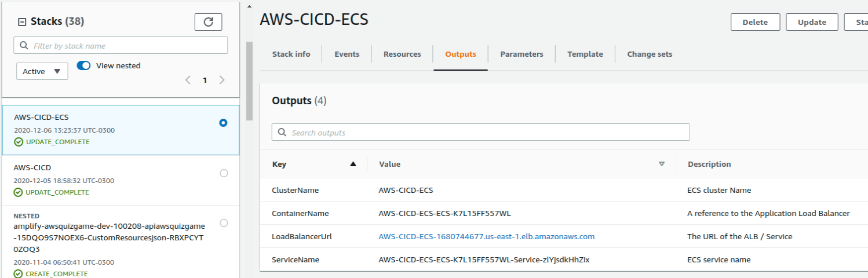Select the ContainerName key cell
This screenshot has height=278, width=868.
coord(300,213)
